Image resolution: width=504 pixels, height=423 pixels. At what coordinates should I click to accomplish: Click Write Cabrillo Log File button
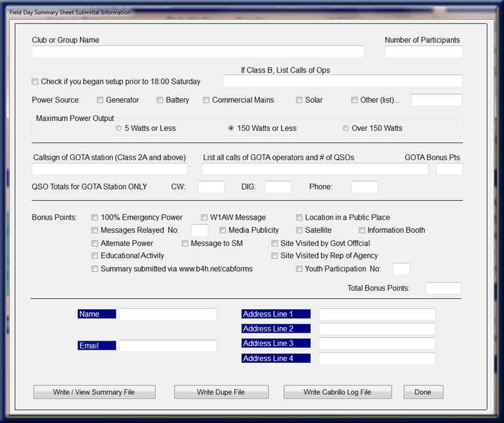click(337, 392)
